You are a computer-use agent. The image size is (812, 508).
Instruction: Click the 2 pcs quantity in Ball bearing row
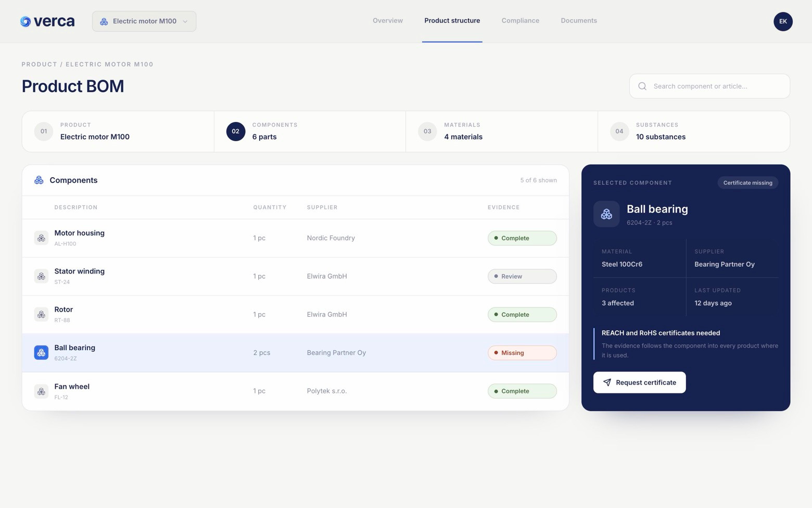pyautogui.click(x=261, y=353)
